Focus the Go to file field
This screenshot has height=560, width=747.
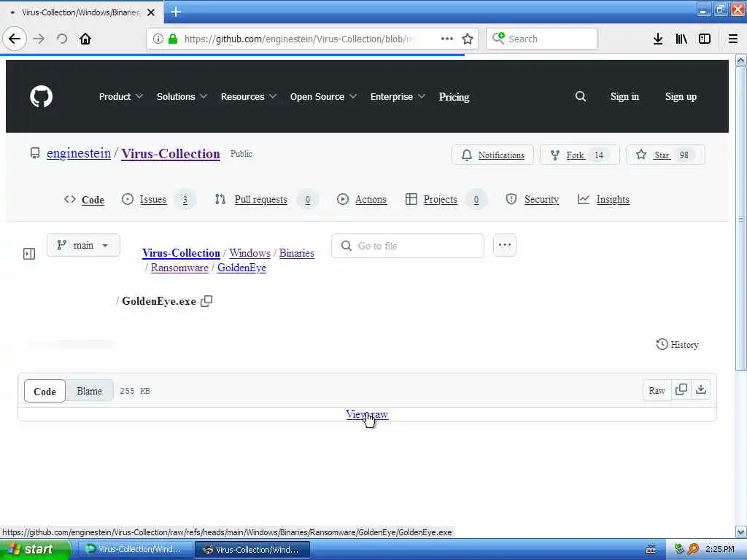tap(408, 246)
